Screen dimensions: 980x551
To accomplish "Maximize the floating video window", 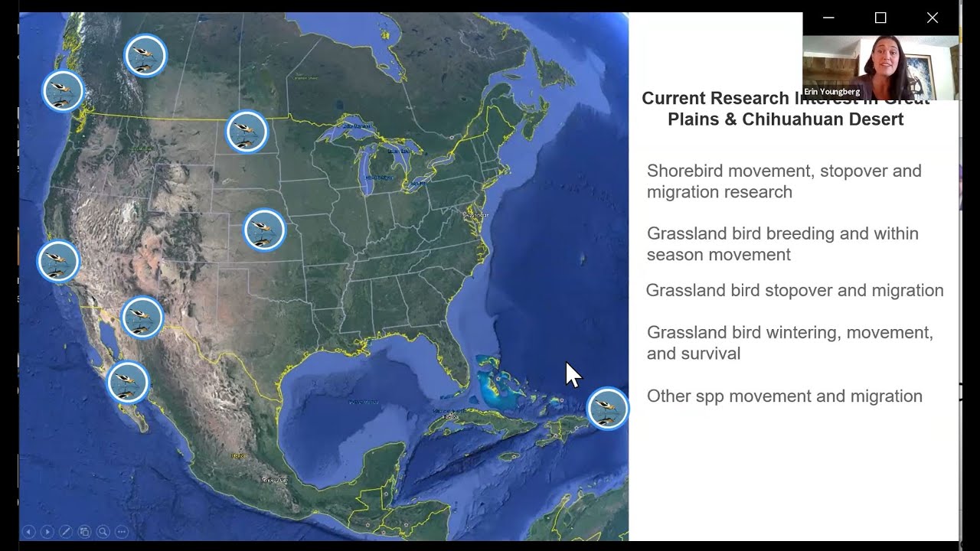I will pos(880,18).
